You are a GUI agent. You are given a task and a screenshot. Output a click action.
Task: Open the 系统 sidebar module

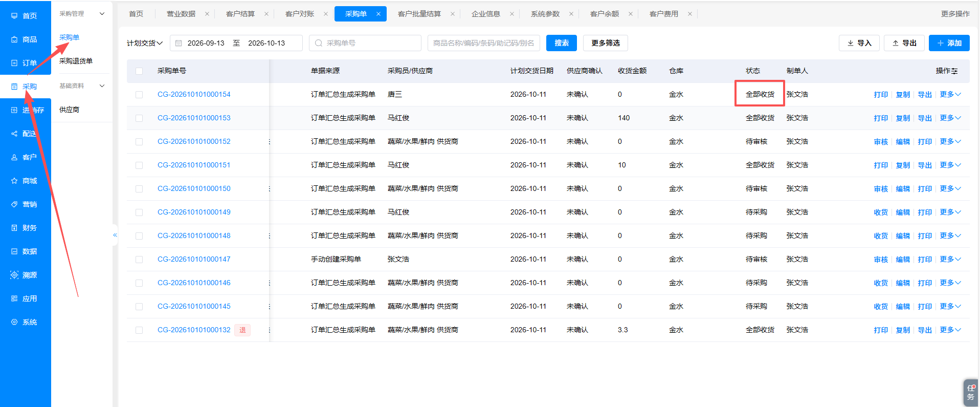[25, 322]
